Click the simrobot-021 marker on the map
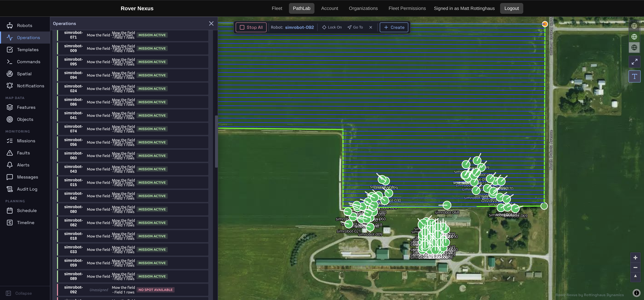Viewport: 644px width, 300px height. [x=349, y=224]
